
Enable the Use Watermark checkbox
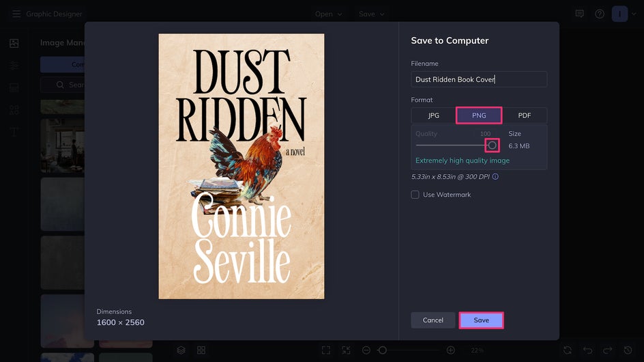[415, 195]
